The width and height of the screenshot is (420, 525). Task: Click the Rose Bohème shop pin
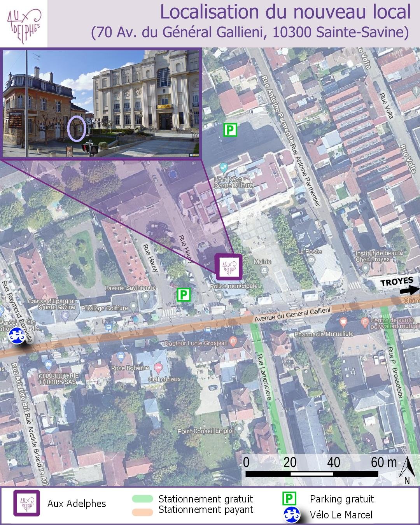click(121, 356)
